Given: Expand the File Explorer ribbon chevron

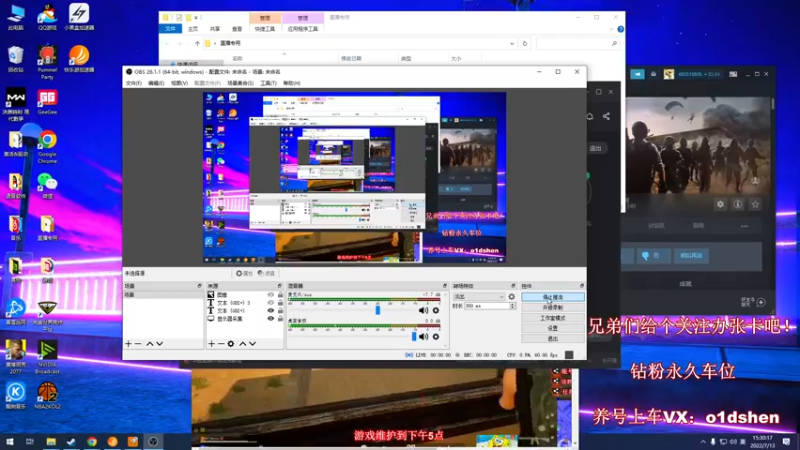Looking at the screenshot, I should [611, 29].
